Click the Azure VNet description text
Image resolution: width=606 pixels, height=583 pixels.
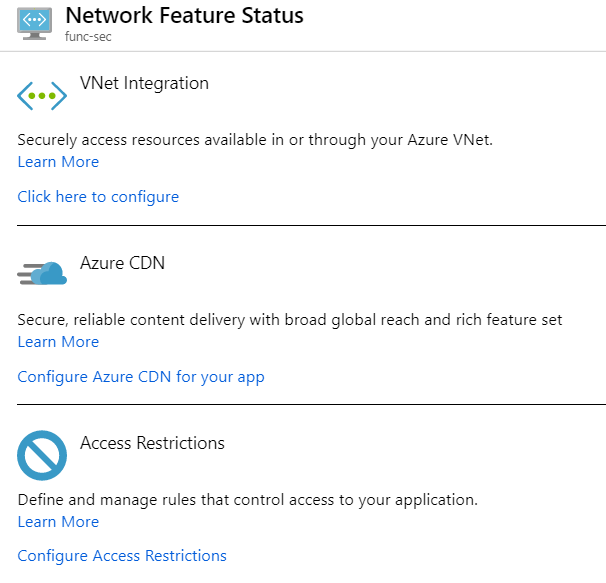255,140
